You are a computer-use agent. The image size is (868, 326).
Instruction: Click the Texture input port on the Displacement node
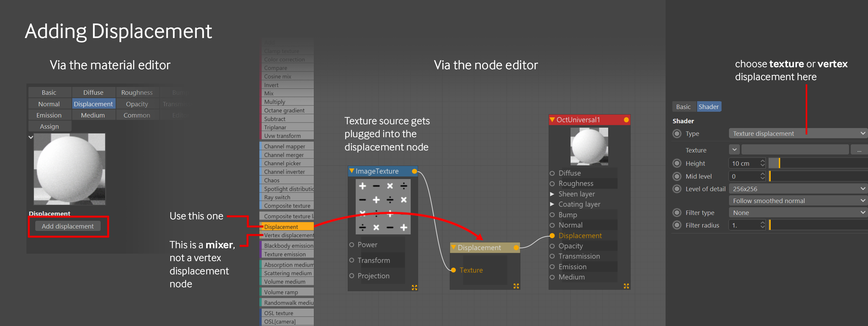point(453,270)
